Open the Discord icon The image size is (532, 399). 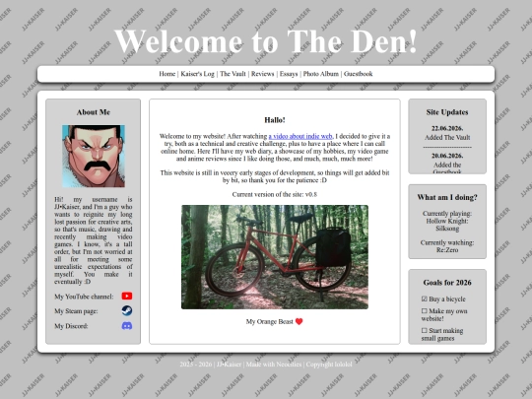tap(127, 326)
